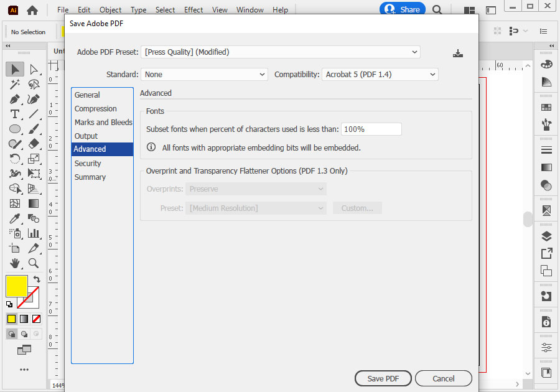Select the Pen tool

[x=15, y=99]
